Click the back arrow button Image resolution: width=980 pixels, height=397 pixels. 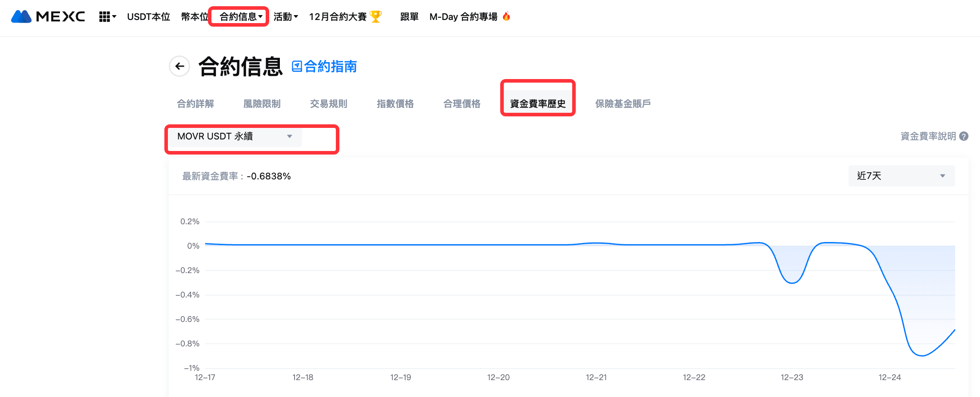point(179,67)
